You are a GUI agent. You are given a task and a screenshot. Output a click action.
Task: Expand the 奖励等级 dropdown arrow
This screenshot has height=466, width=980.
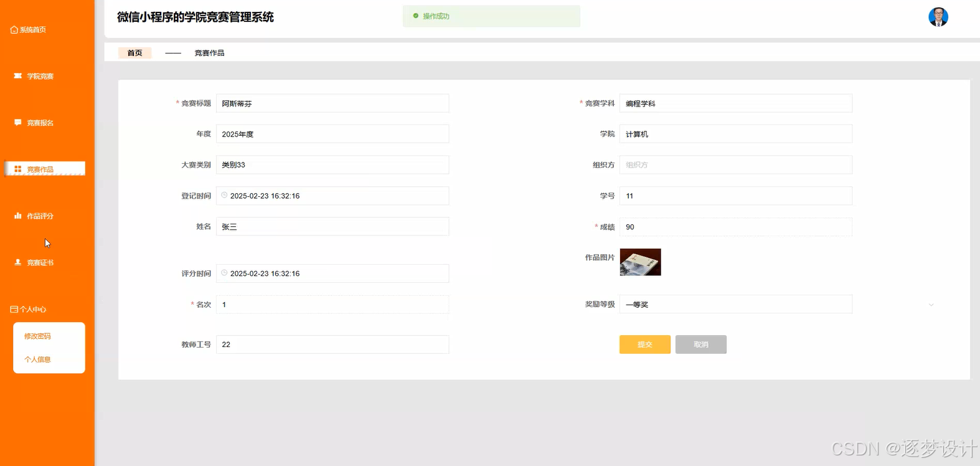[931, 305]
